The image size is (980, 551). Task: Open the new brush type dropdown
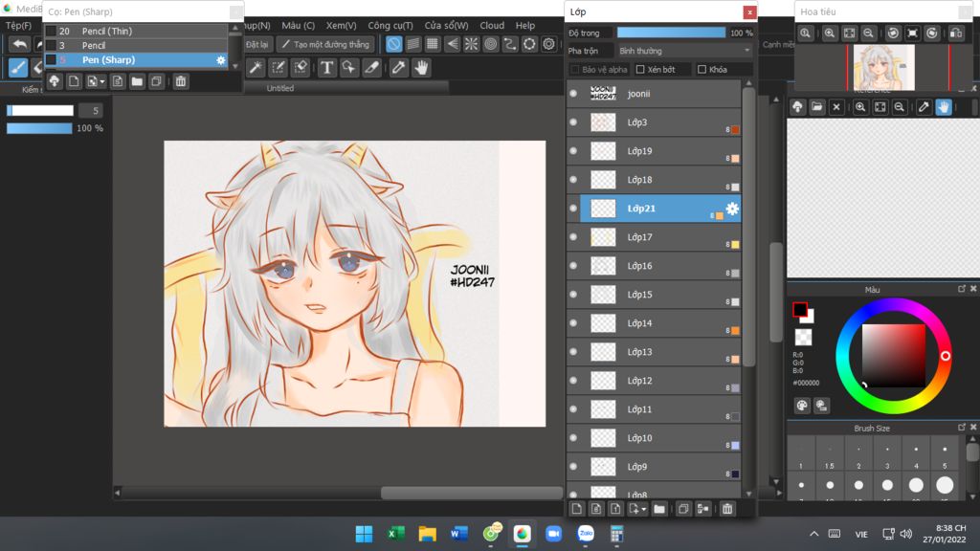click(96, 81)
